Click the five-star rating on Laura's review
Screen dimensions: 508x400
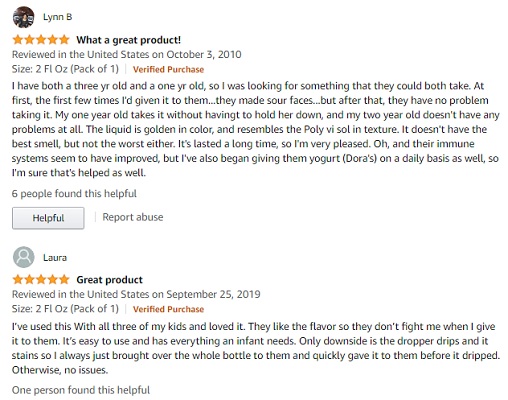[41, 280]
